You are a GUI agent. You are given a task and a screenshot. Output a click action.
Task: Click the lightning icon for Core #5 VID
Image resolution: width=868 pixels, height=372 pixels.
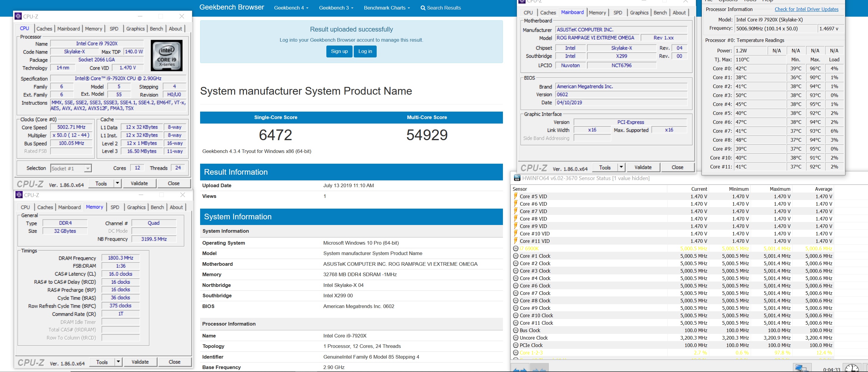515,196
